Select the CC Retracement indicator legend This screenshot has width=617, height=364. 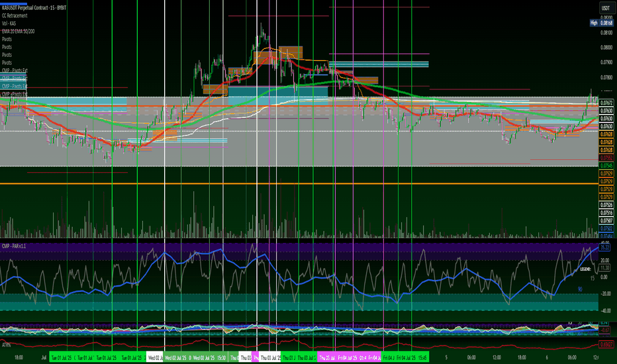click(x=15, y=16)
